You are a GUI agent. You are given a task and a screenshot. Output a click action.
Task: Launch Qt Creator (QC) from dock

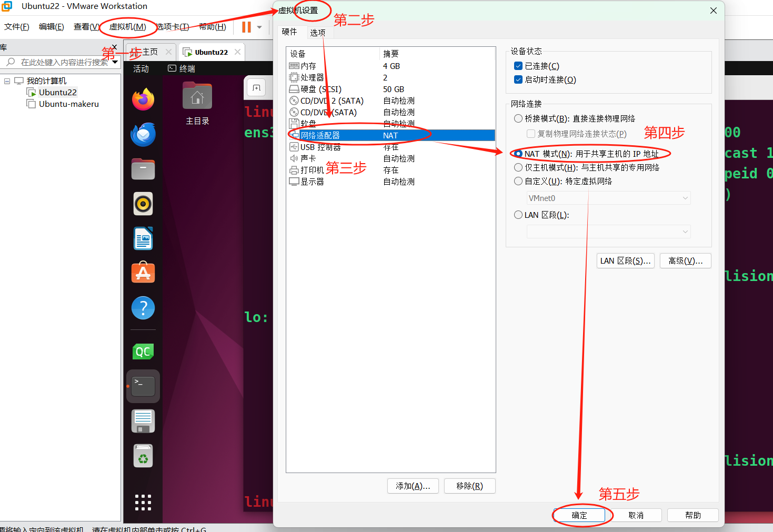click(143, 352)
